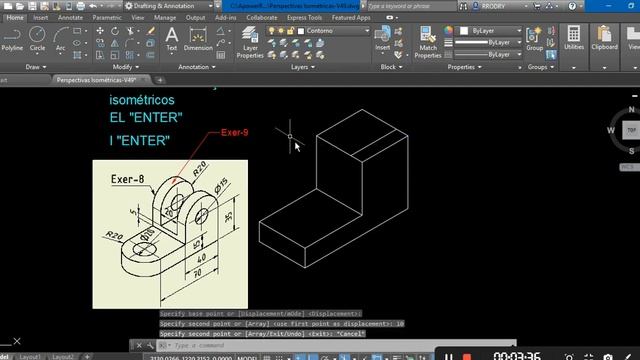The width and height of the screenshot is (640, 360).
Task: Toggle layer freeze sun icon
Action: tap(281, 31)
